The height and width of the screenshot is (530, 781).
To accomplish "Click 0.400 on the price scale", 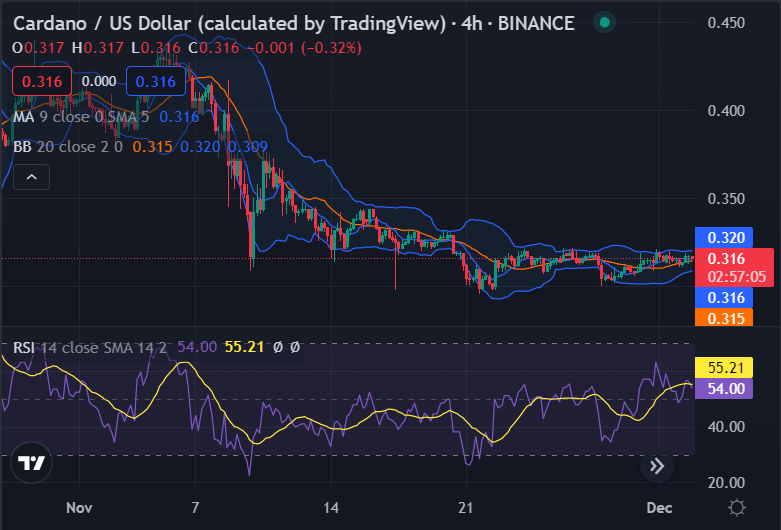I will pyautogui.click(x=726, y=110).
